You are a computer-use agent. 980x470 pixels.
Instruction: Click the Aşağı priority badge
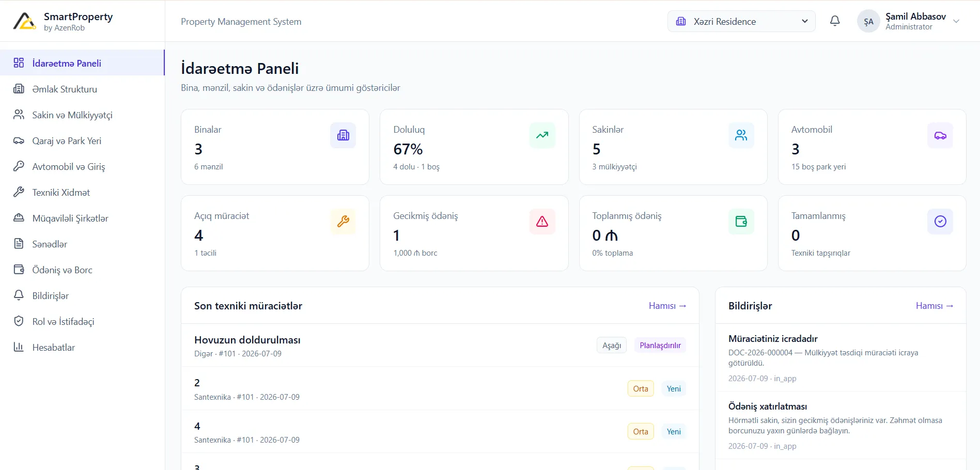tap(612, 346)
